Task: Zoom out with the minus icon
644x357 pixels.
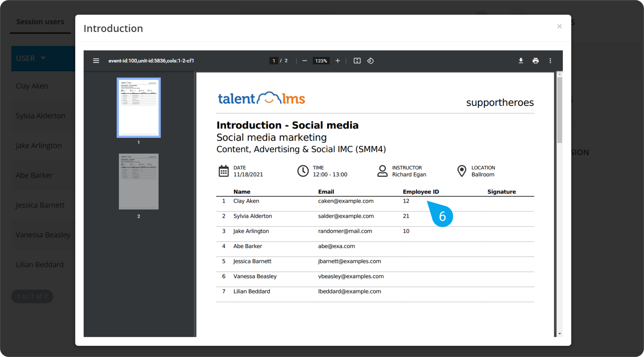Action: (305, 61)
